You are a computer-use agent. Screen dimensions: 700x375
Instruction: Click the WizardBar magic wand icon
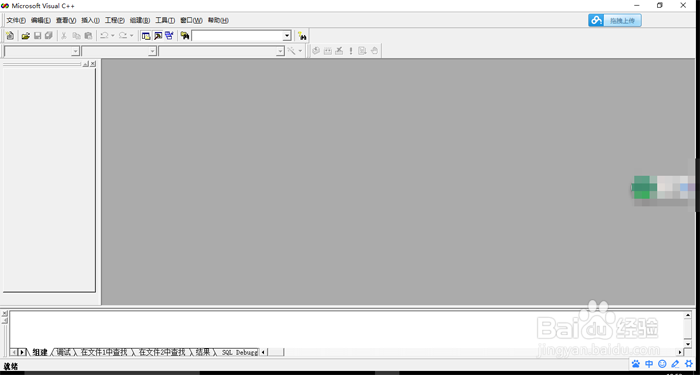point(291,51)
